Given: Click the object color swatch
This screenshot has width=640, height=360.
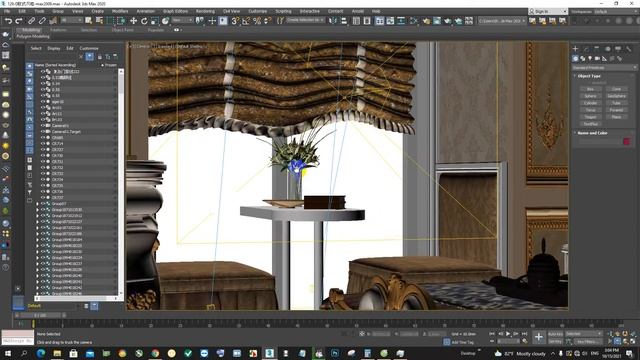Looking at the screenshot, I should [x=627, y=141].
